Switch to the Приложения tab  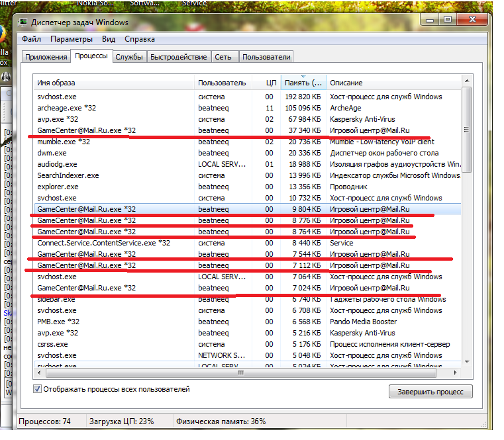(x=46, y=57)
